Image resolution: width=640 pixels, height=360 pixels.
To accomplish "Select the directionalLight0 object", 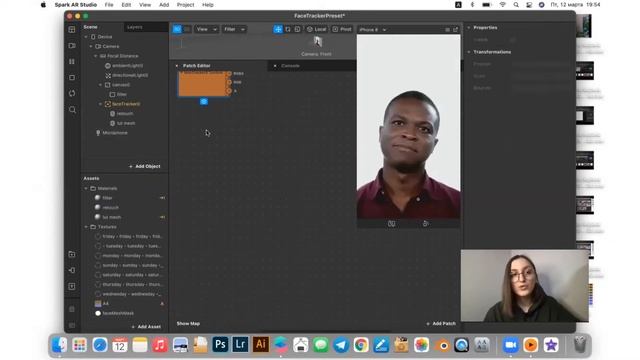I will [x=127, y=76].
